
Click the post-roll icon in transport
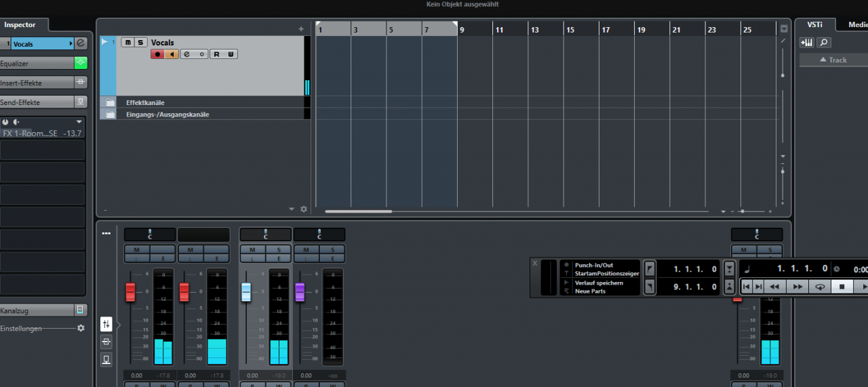tap(730, 287)
